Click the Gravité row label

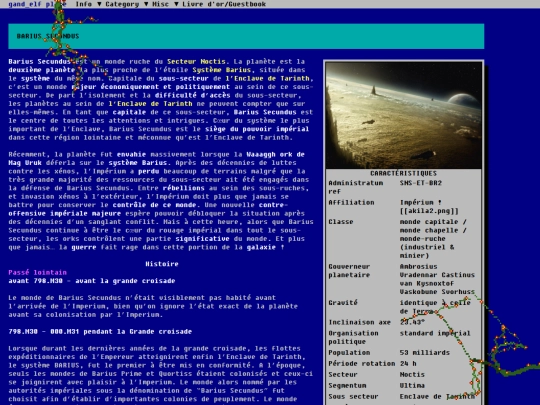point(343,303)
